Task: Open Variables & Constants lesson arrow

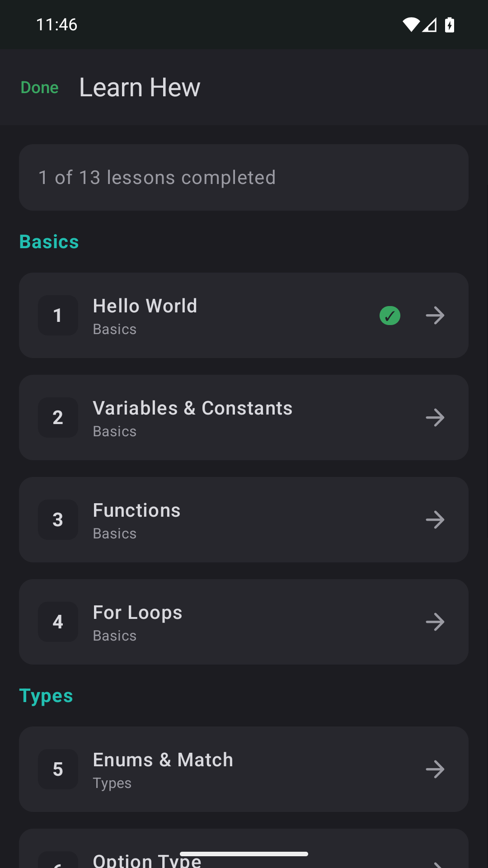Action: pyautogui.click(x=435, y=418)
